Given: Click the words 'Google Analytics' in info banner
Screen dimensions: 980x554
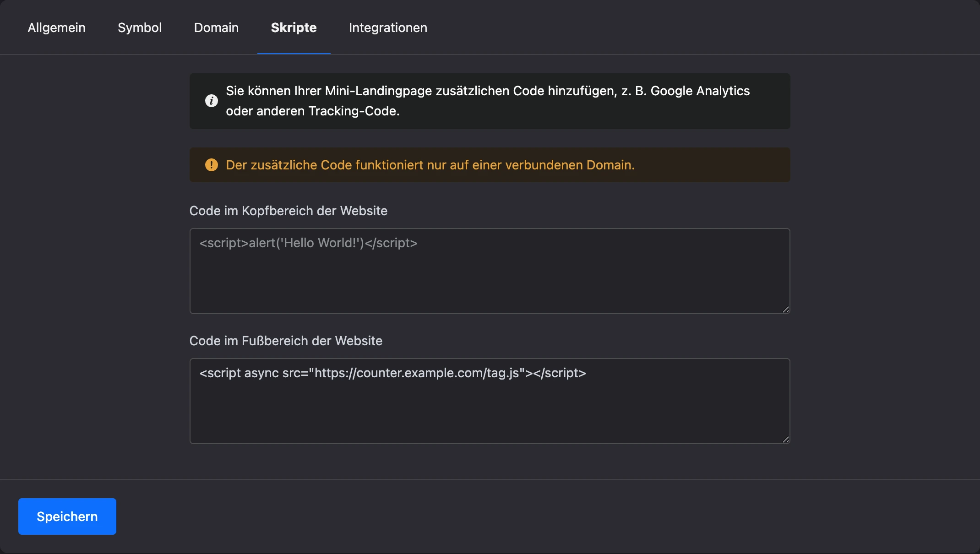Looking at the screenshot, I should (700, 91).
